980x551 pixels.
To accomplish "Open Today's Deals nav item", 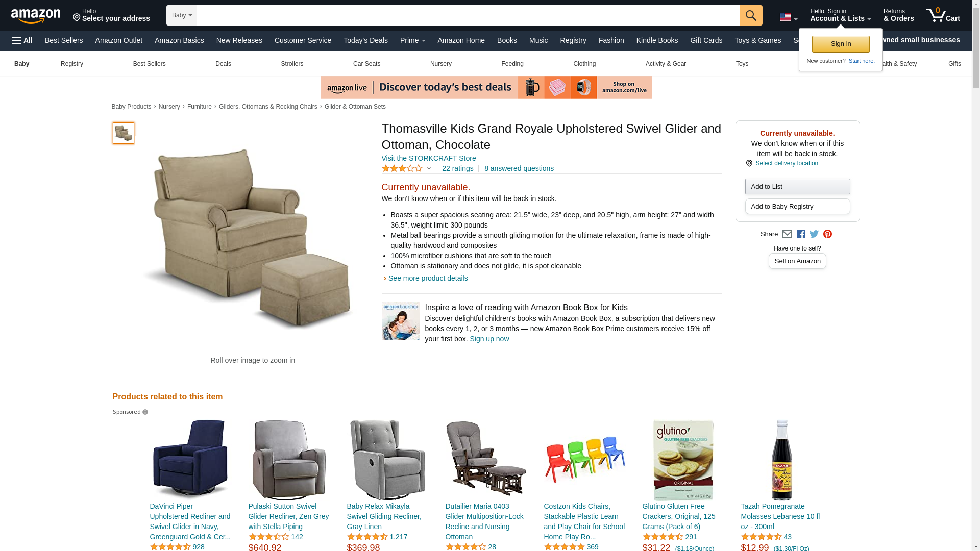I will point(365,40).
